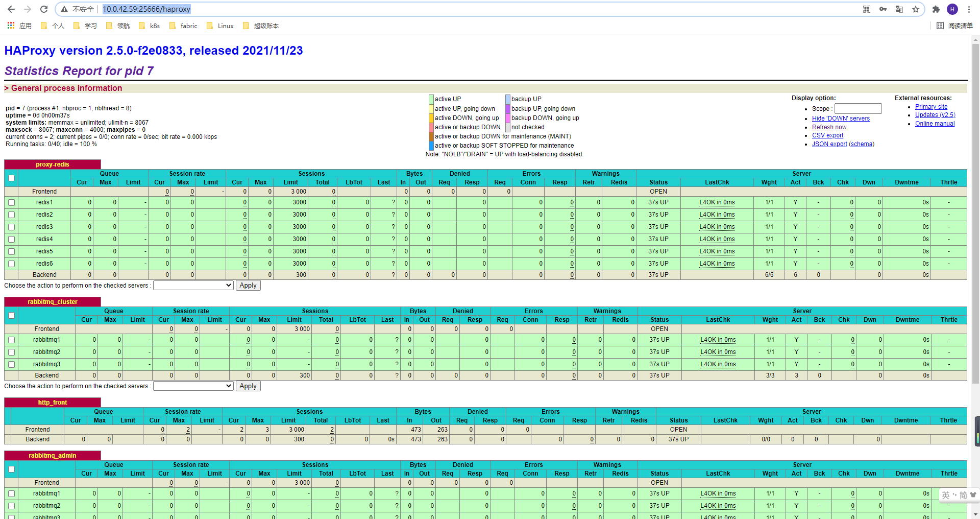The height and width of the screenshot is (519, 980).
Task: Go back to previous page
Action: [11, 9]
